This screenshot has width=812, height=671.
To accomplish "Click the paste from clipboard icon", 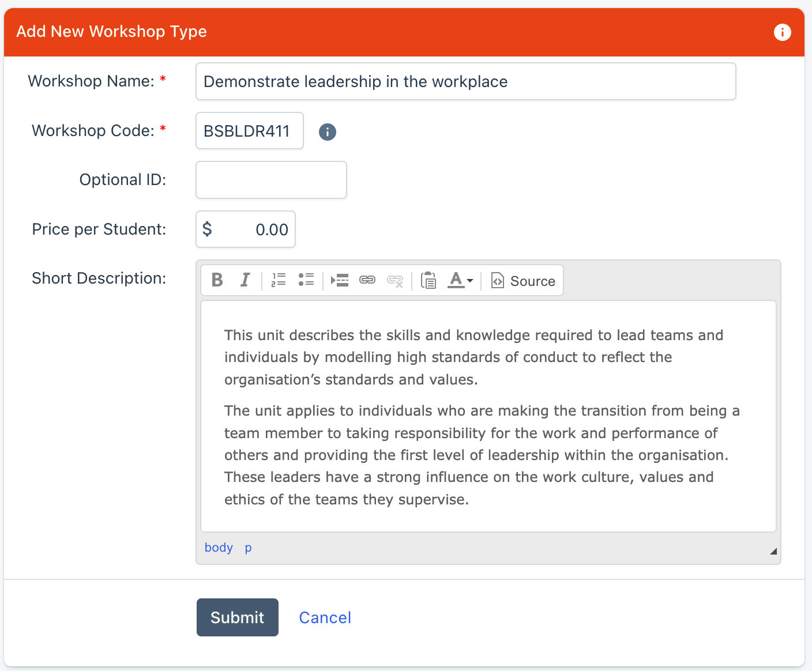I will 428,280.
